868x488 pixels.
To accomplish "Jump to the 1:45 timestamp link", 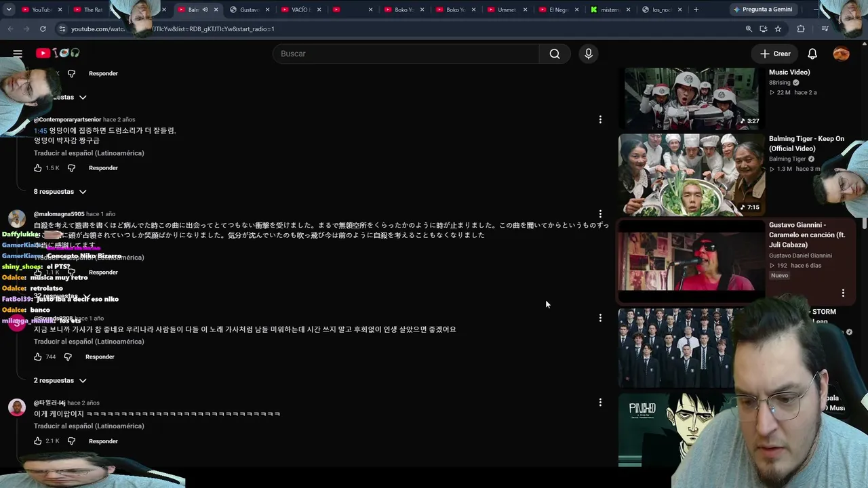I will [40, 131].
